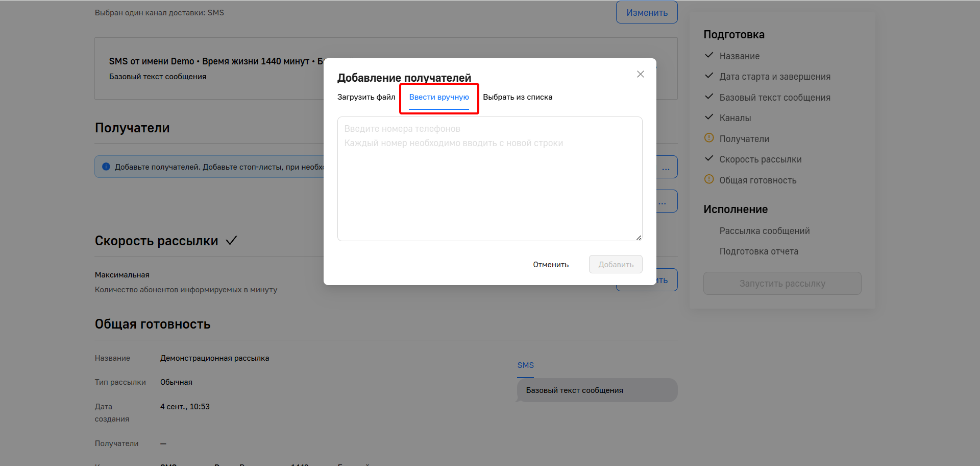The height and width of the screenshot is (466, 980).
Task: Click the checkmark beside Дата старта и завершения
Action: click(x=708, y=76)
